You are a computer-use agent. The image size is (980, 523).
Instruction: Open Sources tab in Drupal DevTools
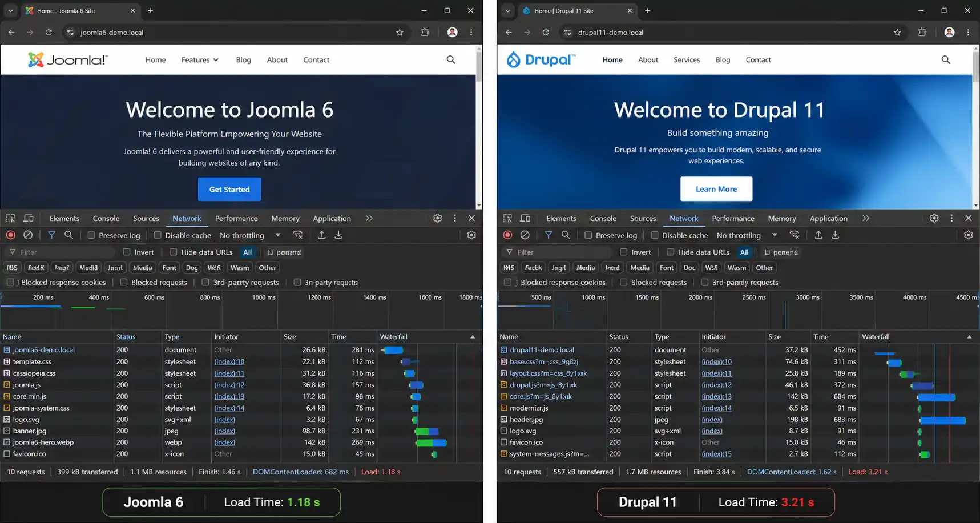point(643,218)
